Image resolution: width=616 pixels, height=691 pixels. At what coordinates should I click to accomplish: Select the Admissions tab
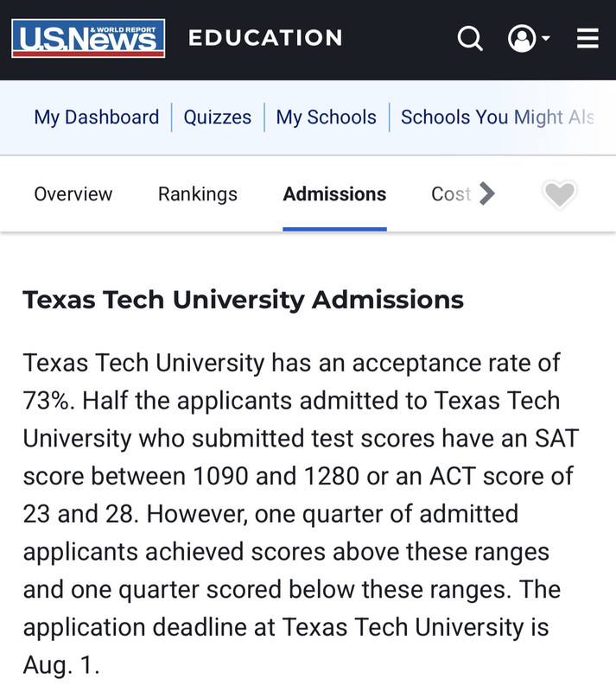pyautogui.click(x=334, y=194)
